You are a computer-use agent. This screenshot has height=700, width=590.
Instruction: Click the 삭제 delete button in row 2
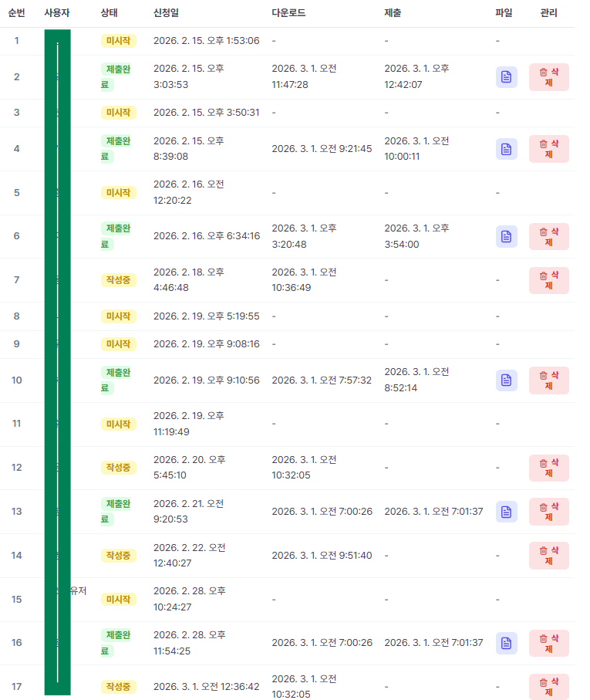click(x=548, y=77)
